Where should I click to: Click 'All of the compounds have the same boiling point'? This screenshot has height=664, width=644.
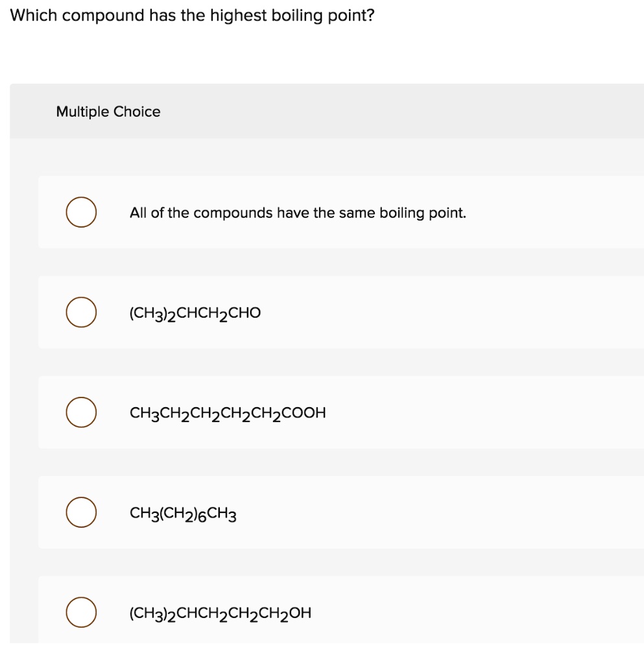point(297,212)
